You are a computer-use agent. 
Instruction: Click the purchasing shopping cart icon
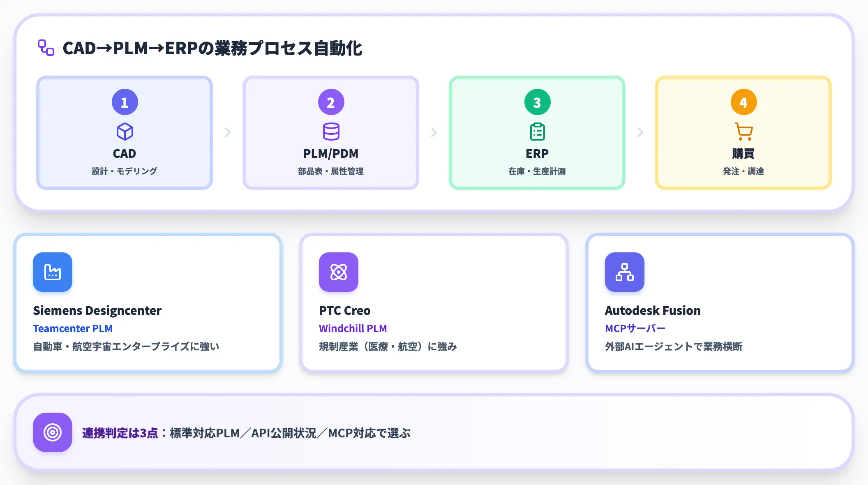pos(744,132)
